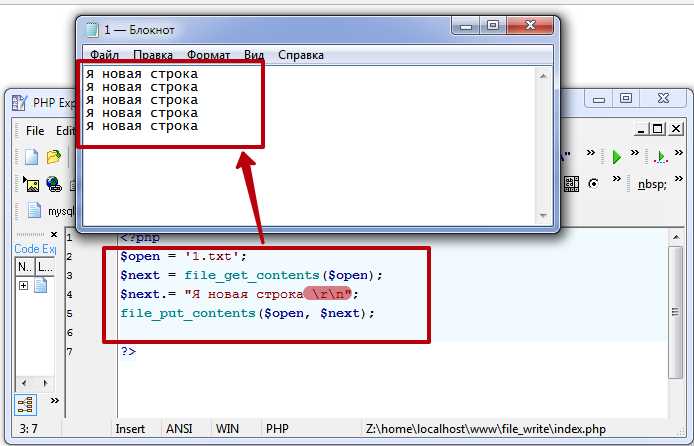Click the green Run script icon

(617, 157)
